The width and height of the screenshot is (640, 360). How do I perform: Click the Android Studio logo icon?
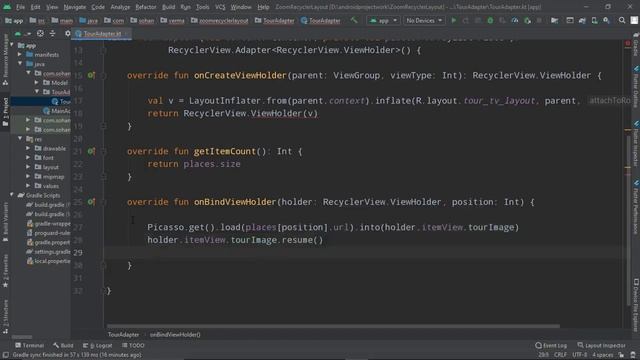pos(7,7)
